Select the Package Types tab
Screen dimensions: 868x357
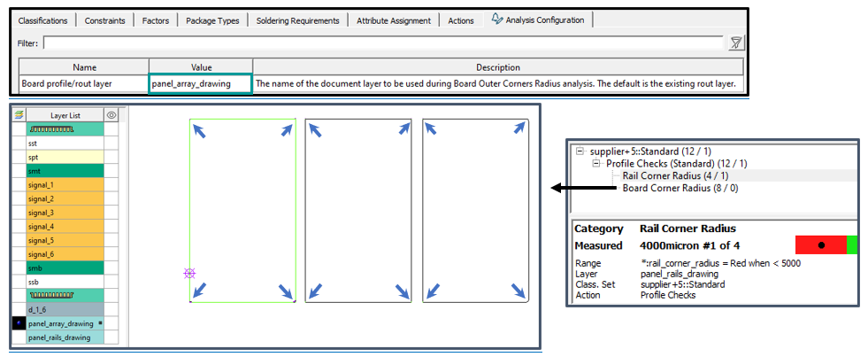pos(212,20)
